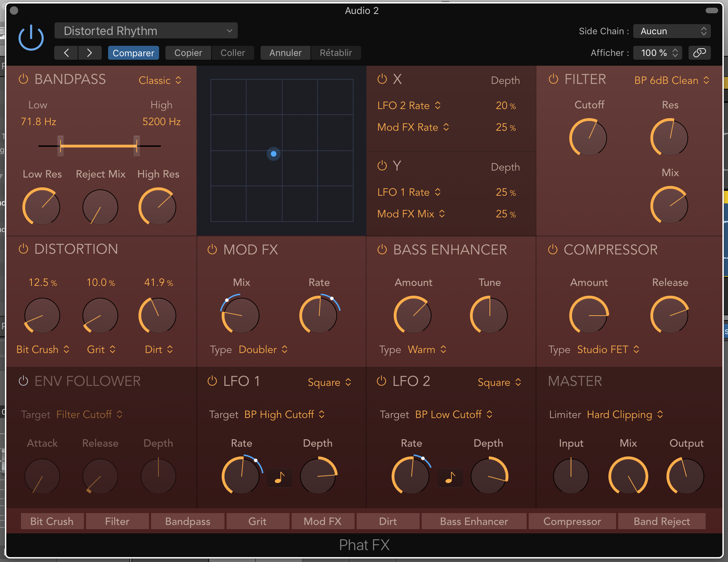This screenshot has height=562, width=728.
Task: Click the Filter Cutoff knob
Action: click(x=588, y=137)
